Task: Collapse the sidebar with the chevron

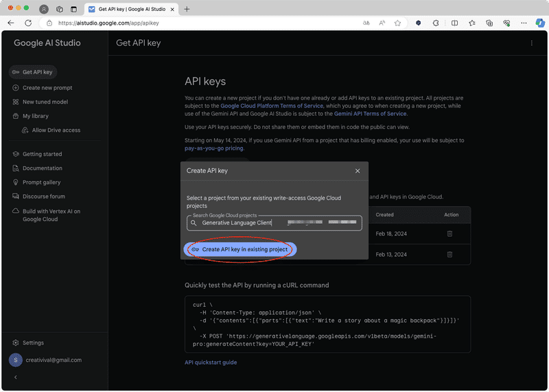Action: pyautogui.click(x=15, y=378)
